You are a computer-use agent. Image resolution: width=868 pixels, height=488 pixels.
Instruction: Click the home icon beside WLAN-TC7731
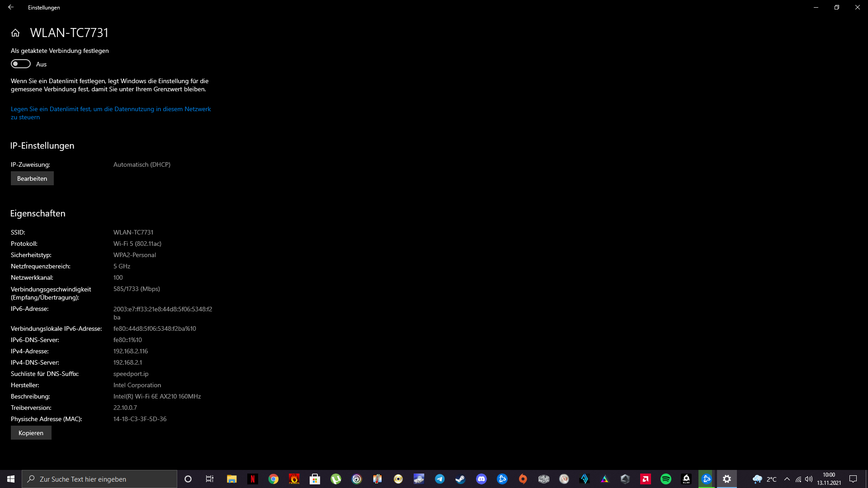click(x=15, y=33)
